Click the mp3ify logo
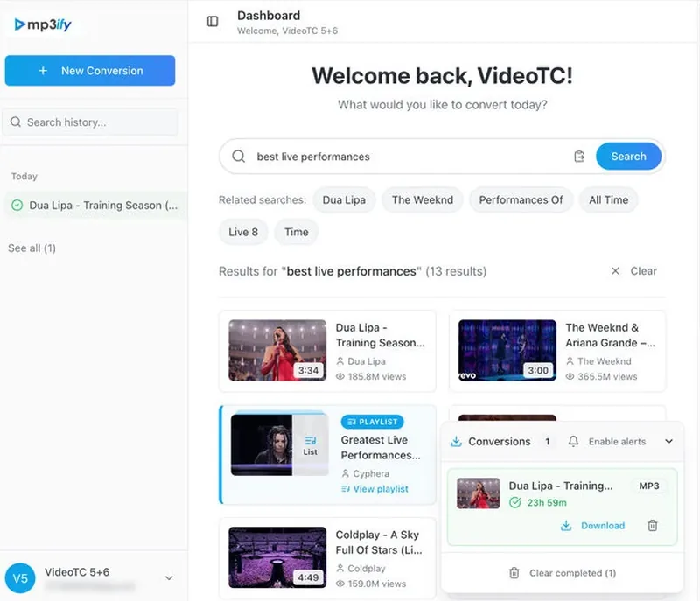 click(43, 24)
